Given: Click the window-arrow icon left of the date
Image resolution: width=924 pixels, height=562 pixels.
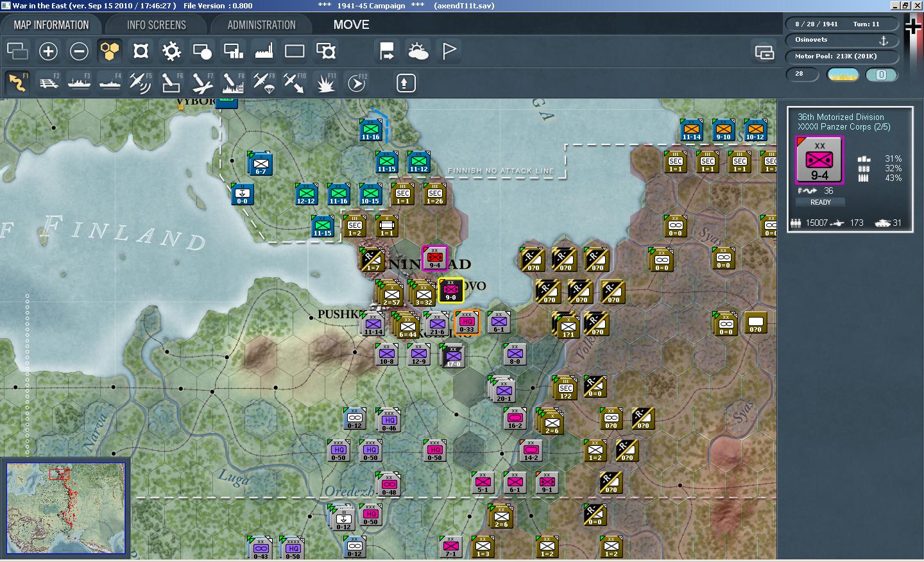Looking at the screenshot, I should [764, 52].
